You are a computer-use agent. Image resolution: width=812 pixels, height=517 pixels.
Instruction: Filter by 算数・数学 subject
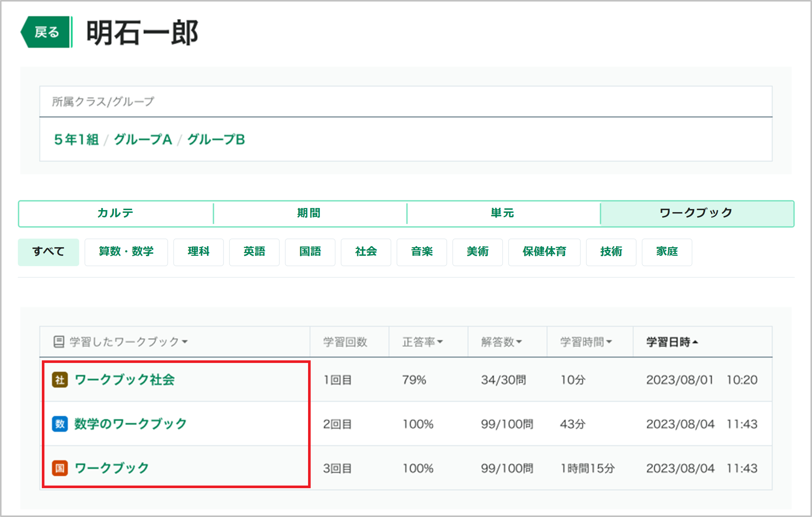(126, 252)
